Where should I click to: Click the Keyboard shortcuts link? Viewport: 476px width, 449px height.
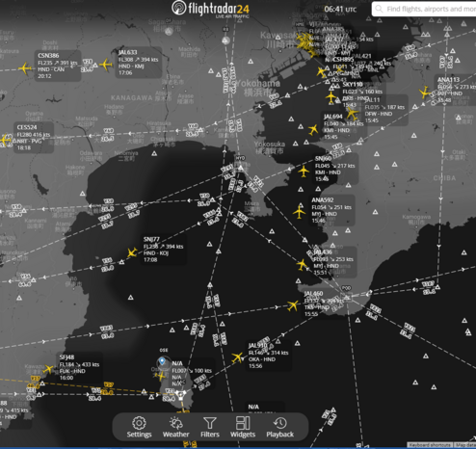click(x=430, y=445)
